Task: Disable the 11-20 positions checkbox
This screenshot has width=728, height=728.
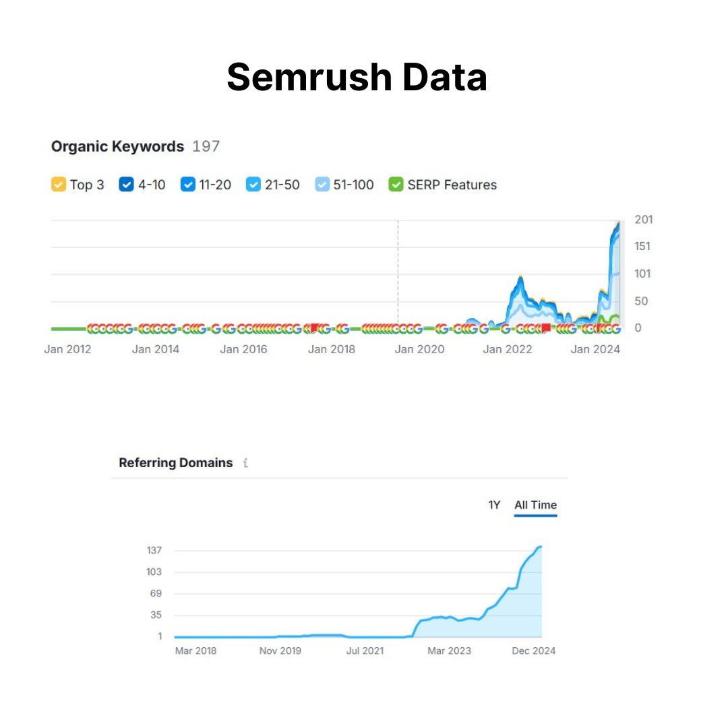Action: point(188,185)
